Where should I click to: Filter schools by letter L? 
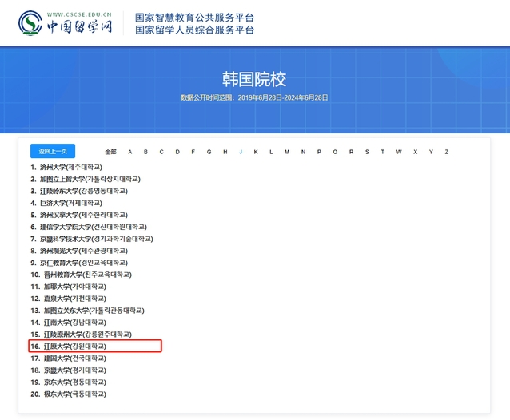click(271, 152)
